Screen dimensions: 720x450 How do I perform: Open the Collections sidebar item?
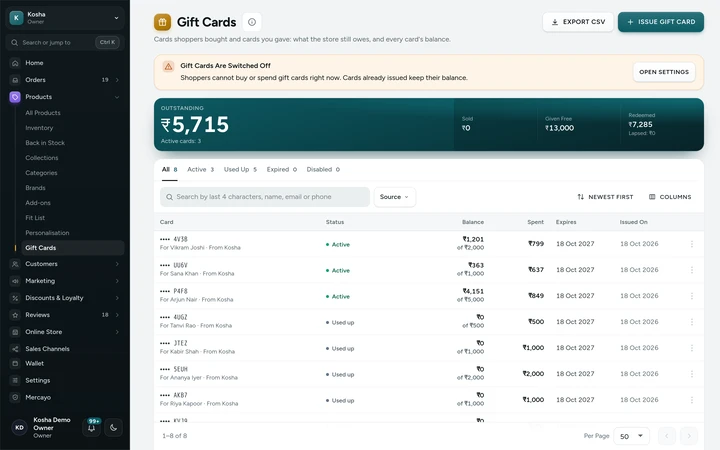(x=42, y=158)
